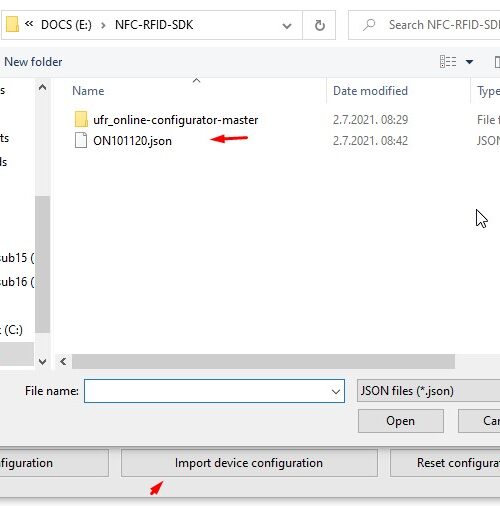Image resolution: width=500 pixels, height=506 pixels.
Task: Click Import device configuration button
Action: click(249, 463)
